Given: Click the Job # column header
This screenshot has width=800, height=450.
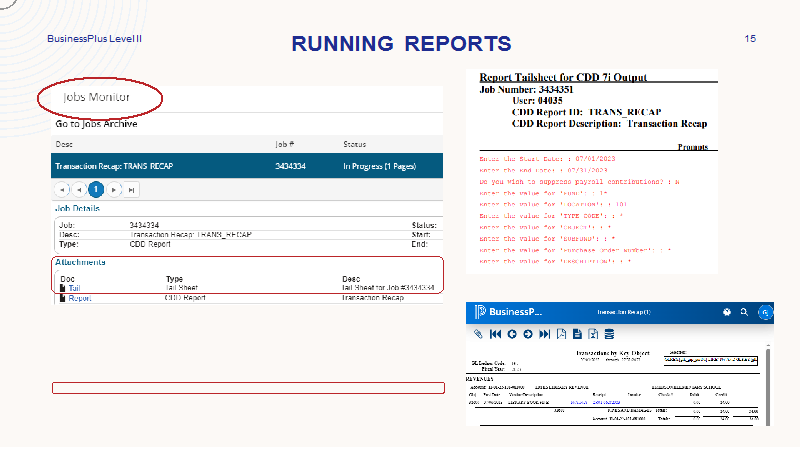Looking at the screenshot, I should point(285,144).
